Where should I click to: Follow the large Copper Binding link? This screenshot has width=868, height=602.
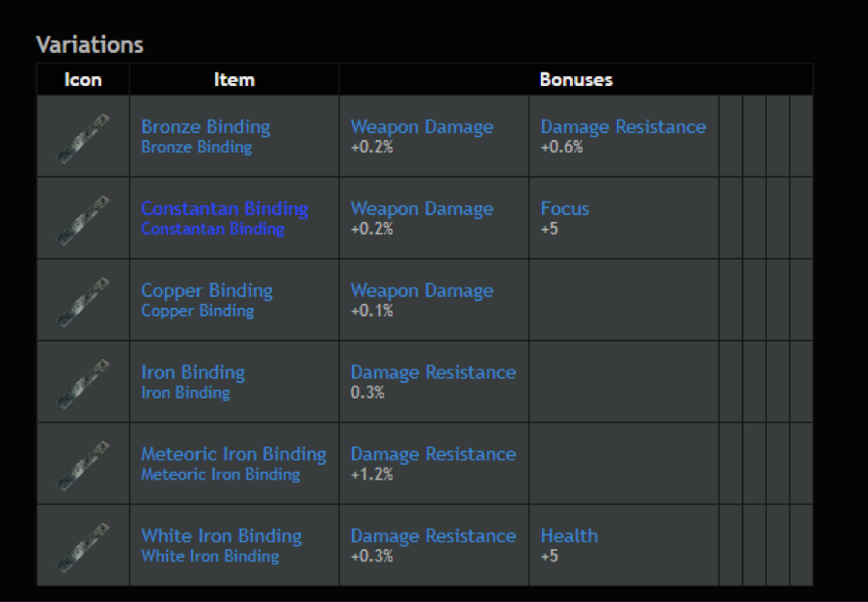[206, 290]
